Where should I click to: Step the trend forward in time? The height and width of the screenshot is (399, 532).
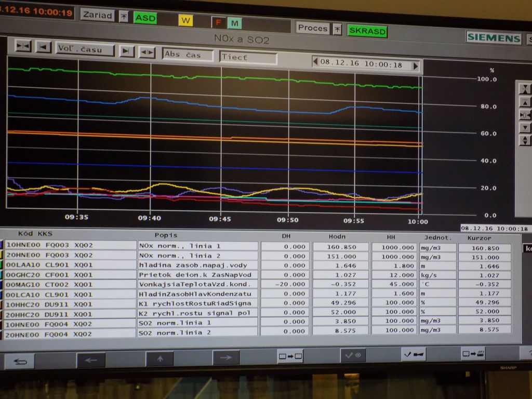point(126,50)
